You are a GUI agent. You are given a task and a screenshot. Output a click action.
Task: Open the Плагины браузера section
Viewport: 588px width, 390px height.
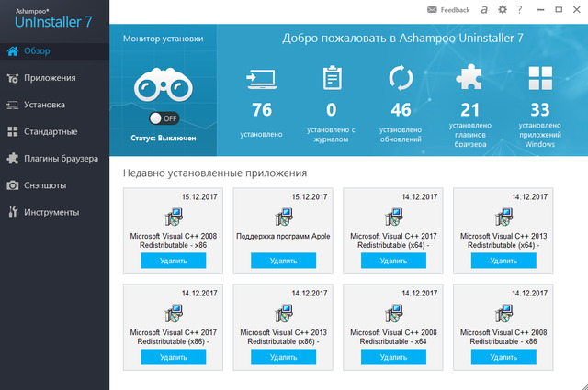(54, 158)
